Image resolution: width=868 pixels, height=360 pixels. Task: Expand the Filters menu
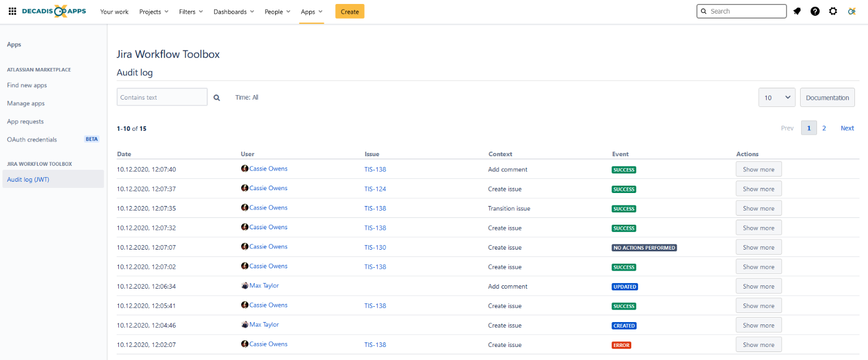(191, 11)
